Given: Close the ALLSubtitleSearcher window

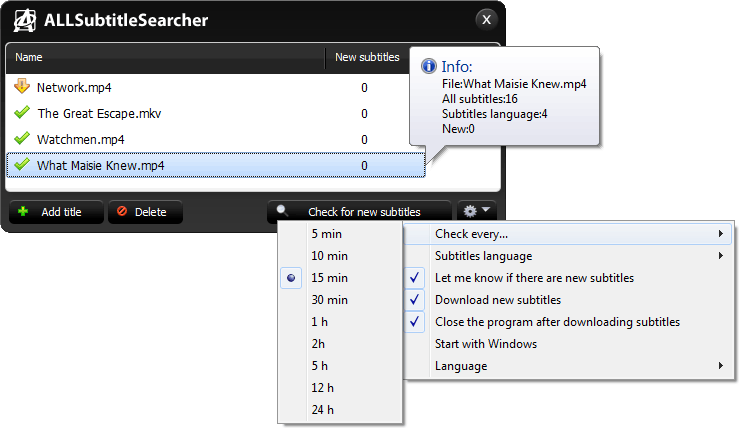Looking at the screenshot, I should (486, 20).
